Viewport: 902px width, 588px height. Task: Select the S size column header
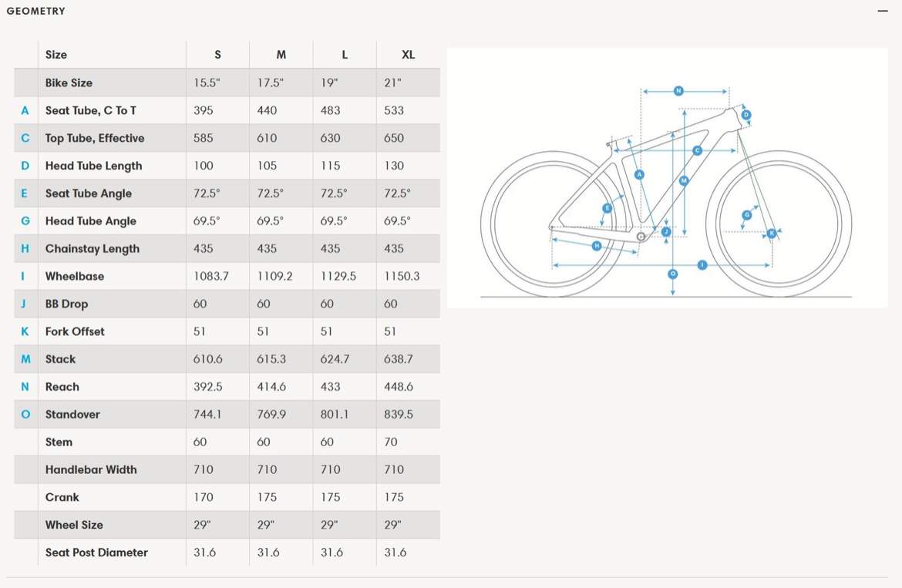tap(217, 55)
